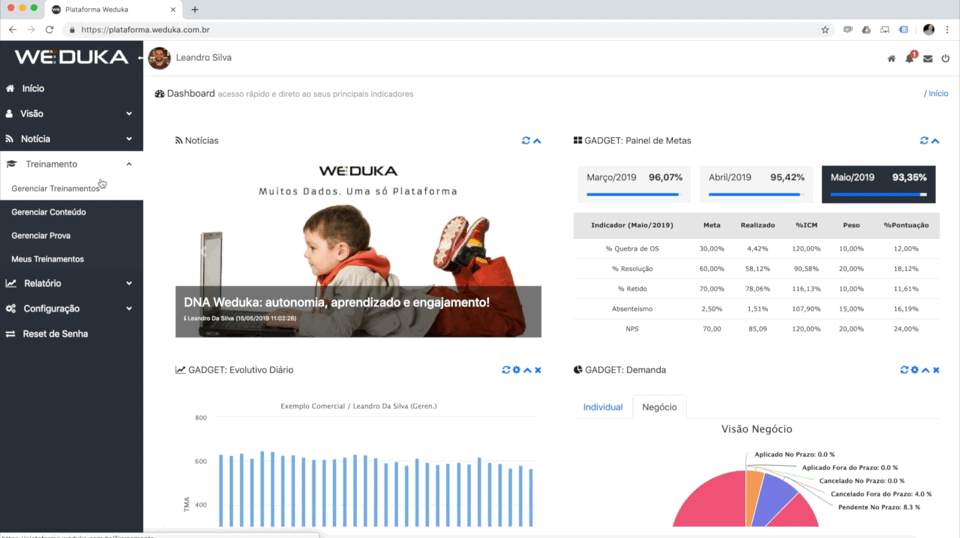Collapse the Treinamento menu chevron
Image resolution: width=960 pixels, height=538 pixels.
click(x=129, y=164)
